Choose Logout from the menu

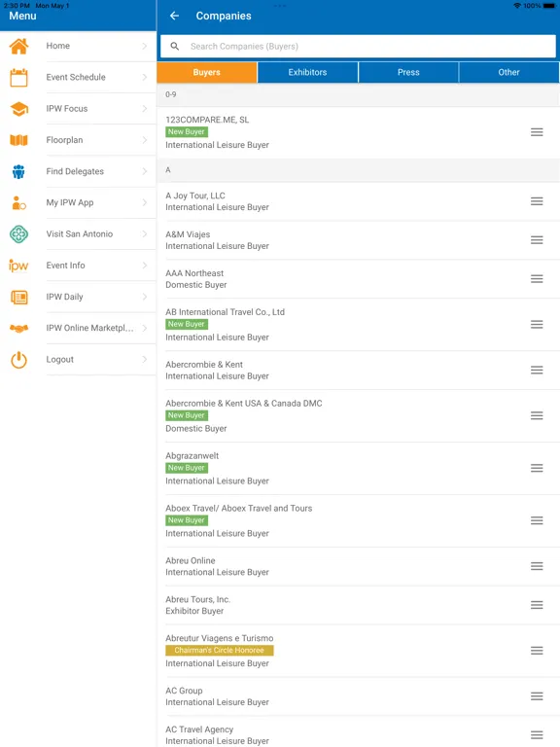[x=78, y=360]
